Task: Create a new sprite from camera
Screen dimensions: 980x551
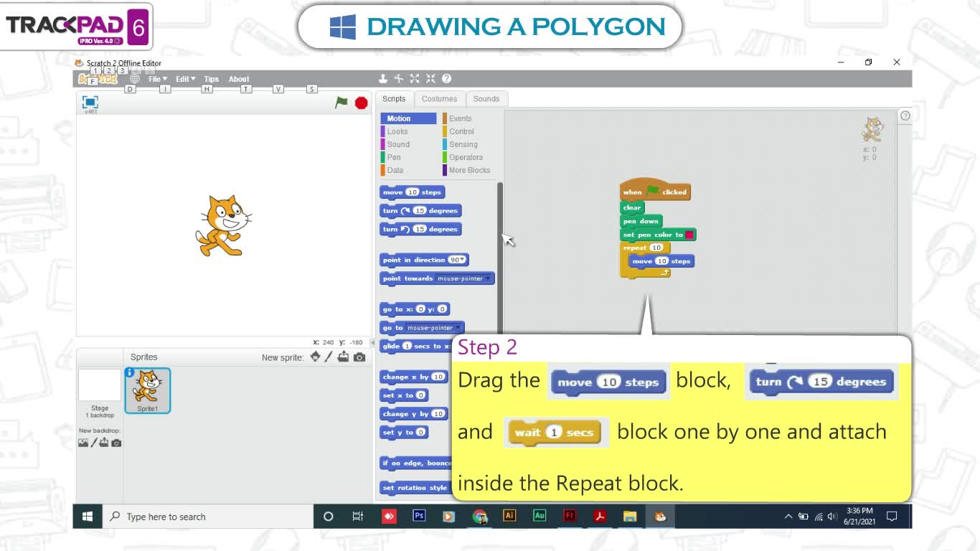Action: tap(359, 357)
